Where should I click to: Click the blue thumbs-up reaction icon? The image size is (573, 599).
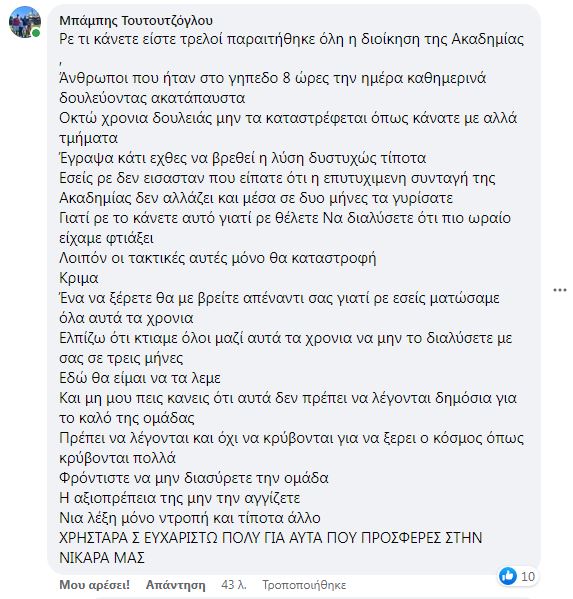click(x=508, y=576)
